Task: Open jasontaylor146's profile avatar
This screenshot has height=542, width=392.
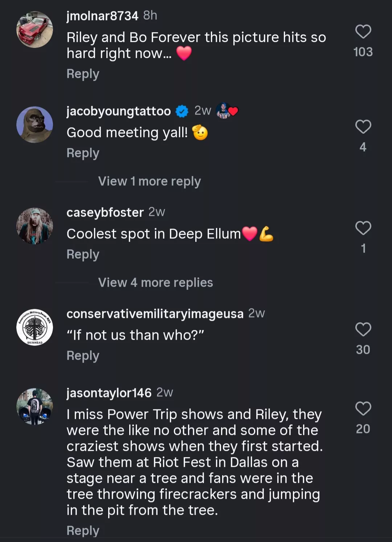Action: 34,406
